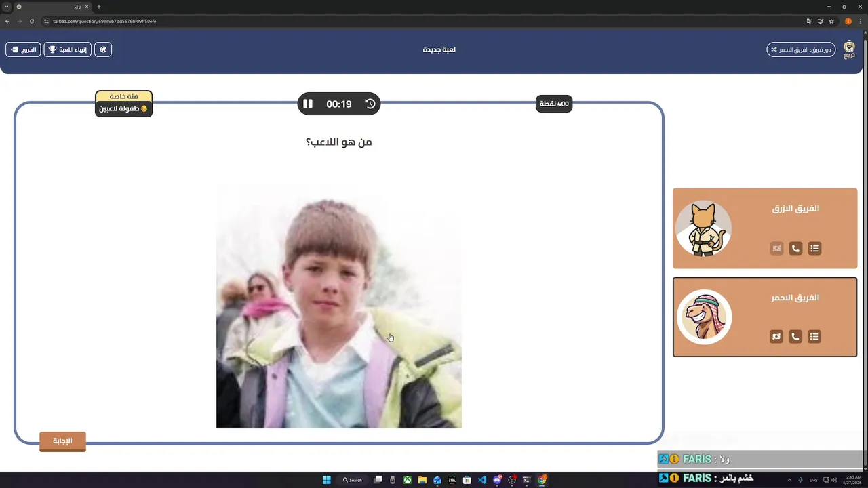Reload the browser page

(x=32, y=21)
